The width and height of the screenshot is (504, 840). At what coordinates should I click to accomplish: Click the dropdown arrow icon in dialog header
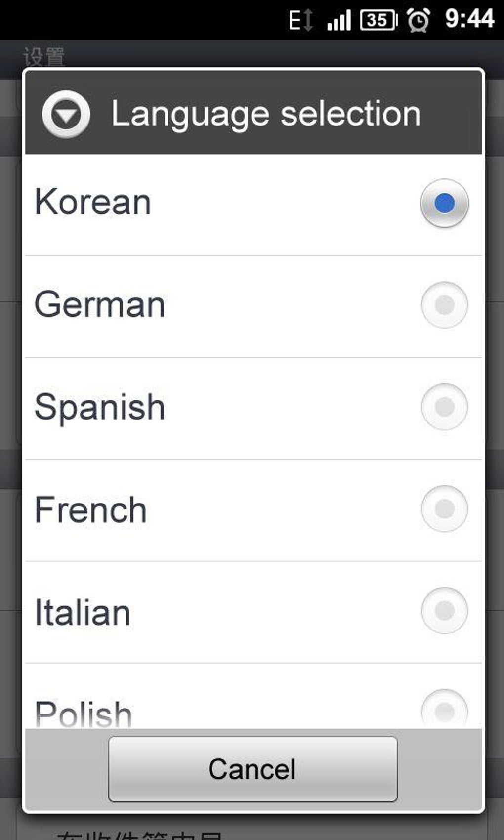tap(66, 114)
